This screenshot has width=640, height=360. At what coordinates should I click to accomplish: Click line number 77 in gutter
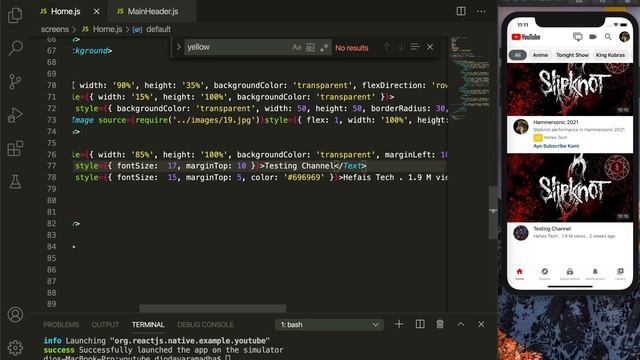51,166
